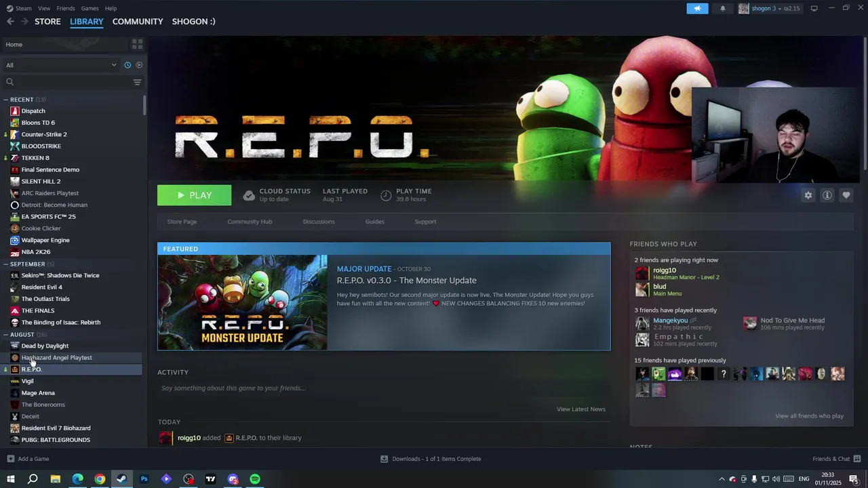Open R.E.P.O. Guides
This screenshot has width=868, height=488.
click(x=374, y=222)
